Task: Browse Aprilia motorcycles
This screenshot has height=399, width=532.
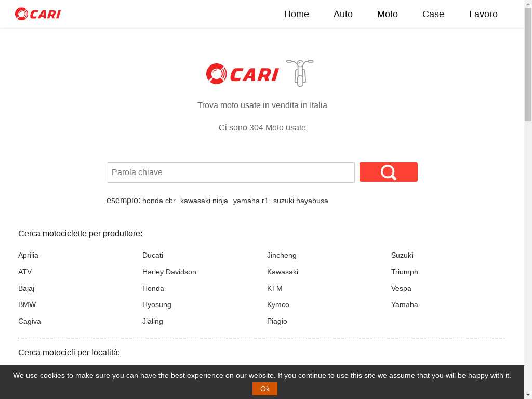Action: [28, 255]
